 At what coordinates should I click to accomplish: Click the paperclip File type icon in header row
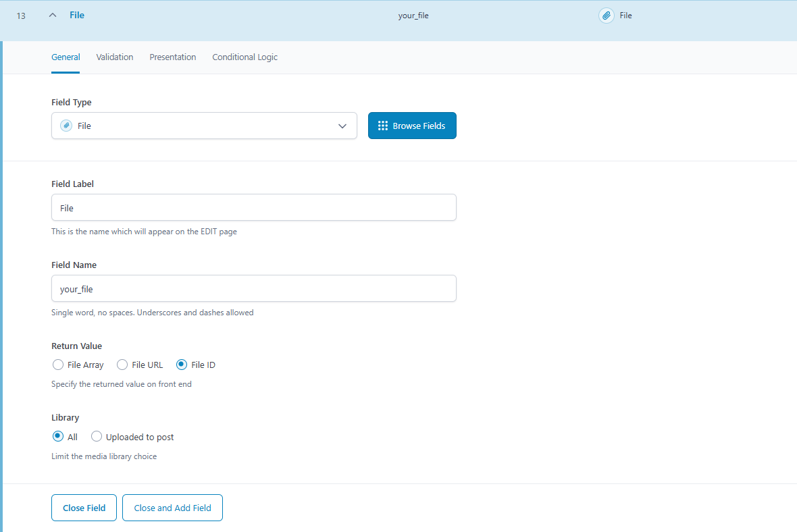[606, 16]
